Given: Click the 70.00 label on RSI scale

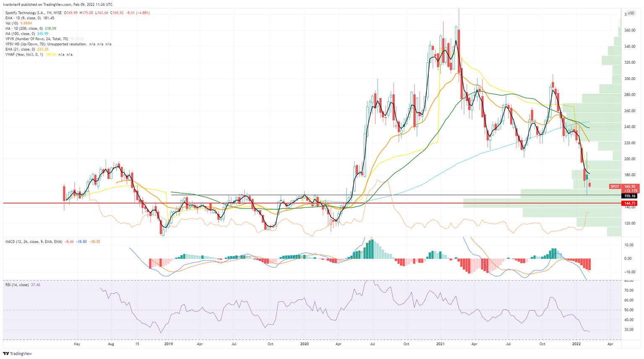Looking at the screenshot, I should 629,290.
